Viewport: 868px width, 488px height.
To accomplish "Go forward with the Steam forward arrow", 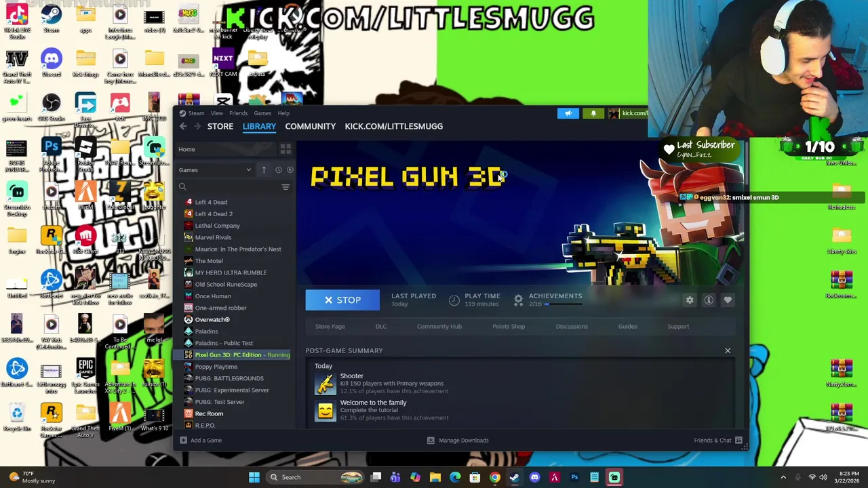I will click(197, 126).
